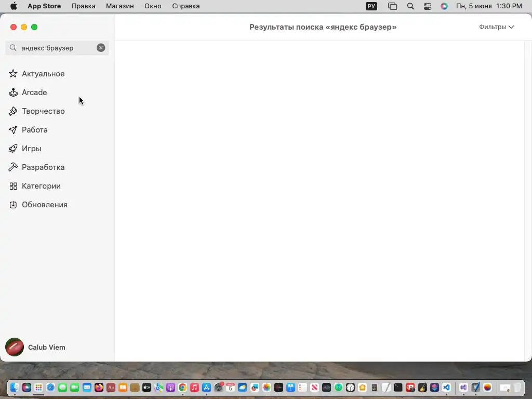Open System Settings from the Dock

click(x=219, y=388)
